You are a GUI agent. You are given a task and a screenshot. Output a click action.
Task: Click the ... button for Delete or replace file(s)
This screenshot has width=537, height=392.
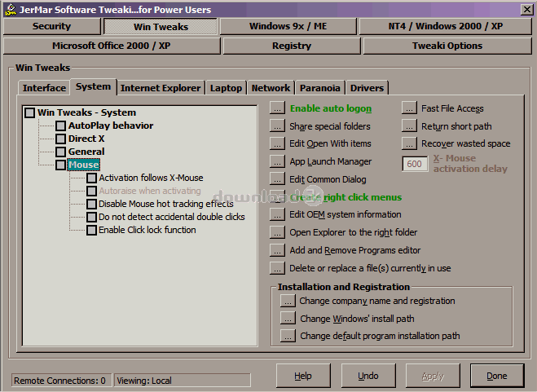277,268
